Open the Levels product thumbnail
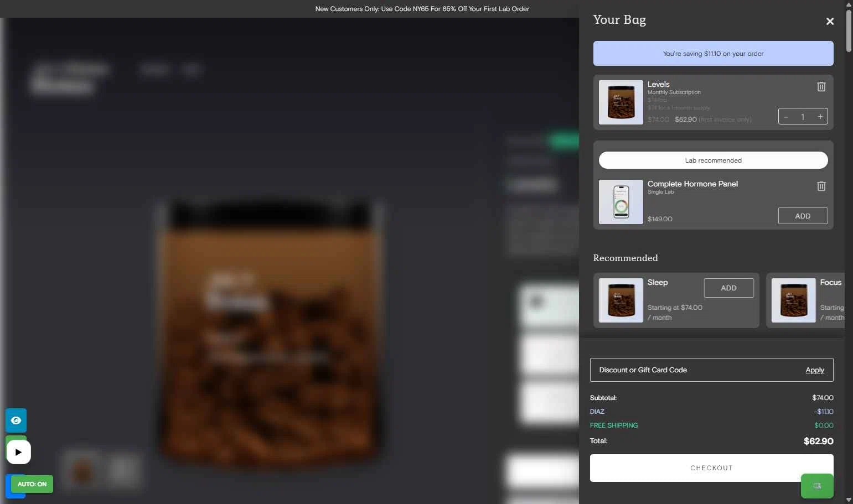Image resolution: width=853 pixels, height=504 pixels. (621, 102)
